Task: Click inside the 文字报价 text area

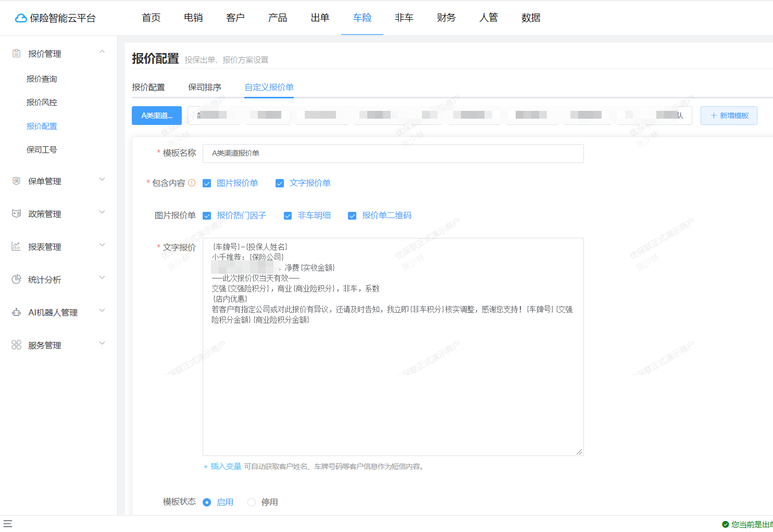Action: tap(393, 347)
